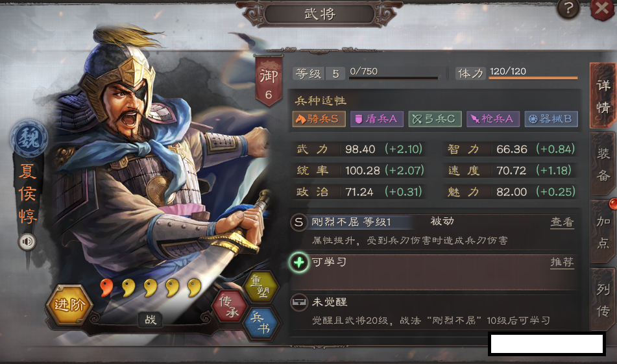The width and height of the screenshot is (617, 364).
Task: Tap the green plus learnable skill slot
Action: click(x=299, y=262)
